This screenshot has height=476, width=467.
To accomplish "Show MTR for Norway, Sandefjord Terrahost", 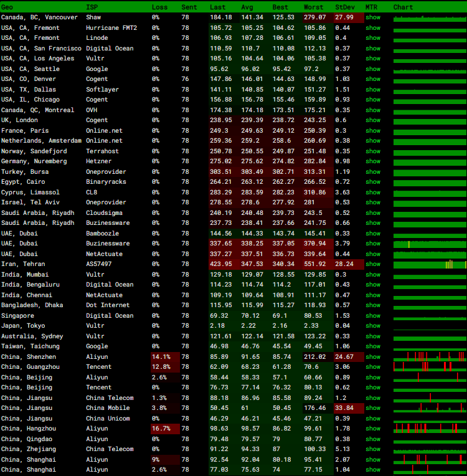I will point(373,151).
